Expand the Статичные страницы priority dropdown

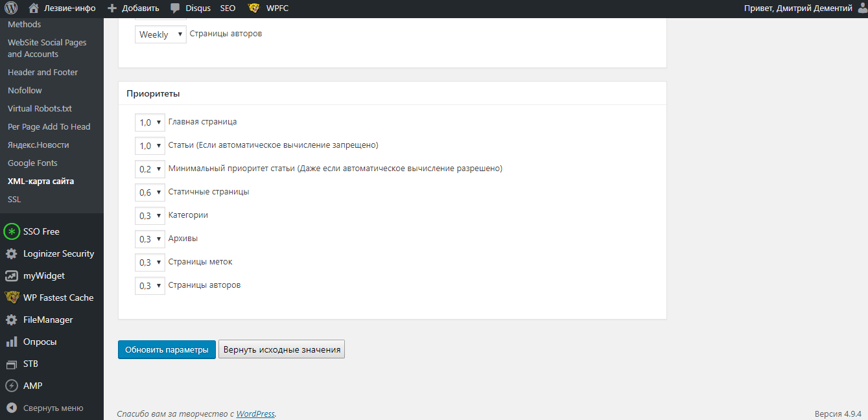coord(150,192)
